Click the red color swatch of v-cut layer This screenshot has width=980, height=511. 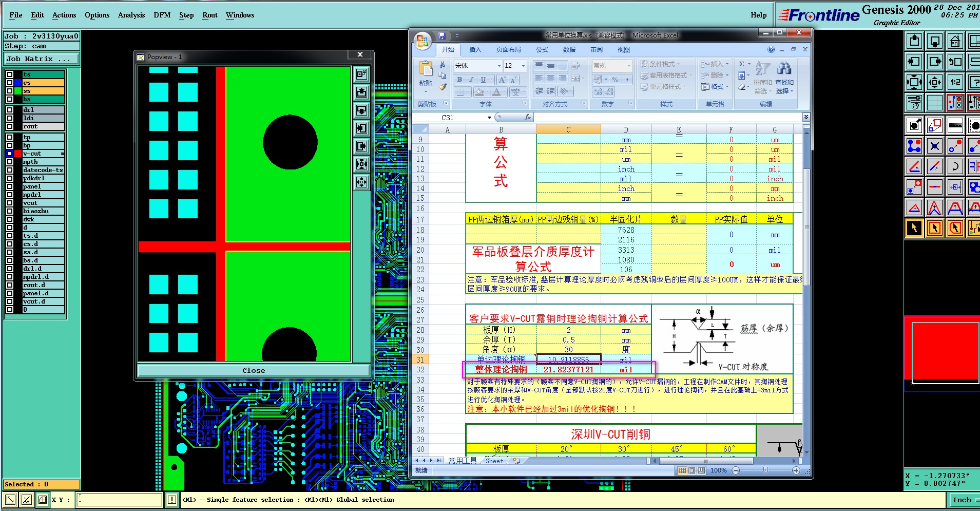[18, 154]
